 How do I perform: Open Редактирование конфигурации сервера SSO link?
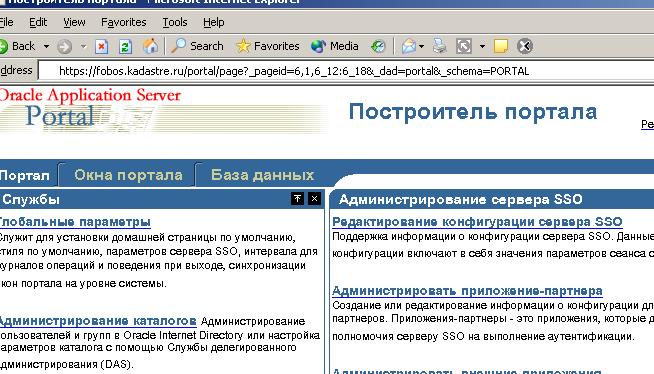[477, 222]
